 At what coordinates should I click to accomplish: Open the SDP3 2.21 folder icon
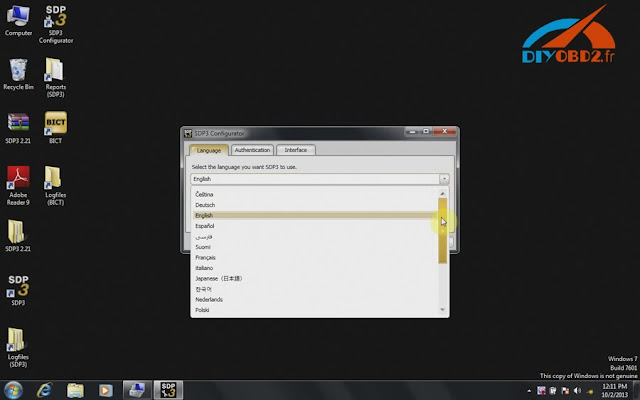[x=18, y=236]
